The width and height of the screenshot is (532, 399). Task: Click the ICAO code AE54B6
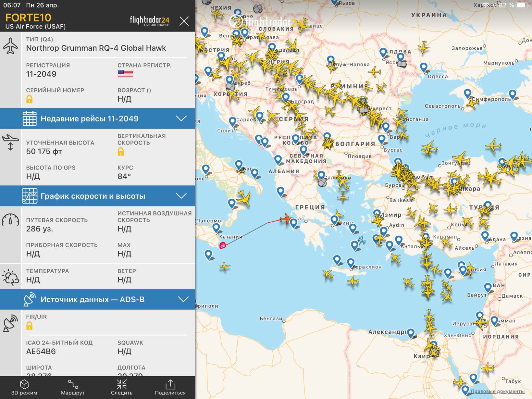(41, 351)
